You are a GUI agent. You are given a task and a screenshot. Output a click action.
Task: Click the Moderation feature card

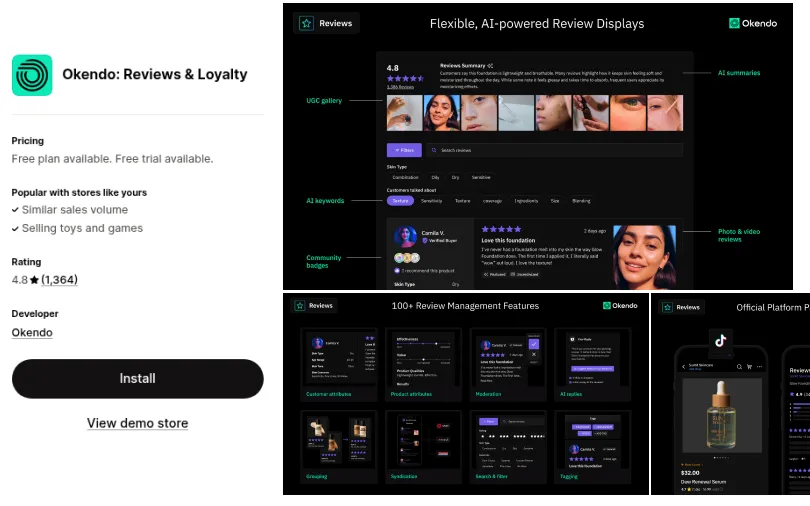[508, 365]
